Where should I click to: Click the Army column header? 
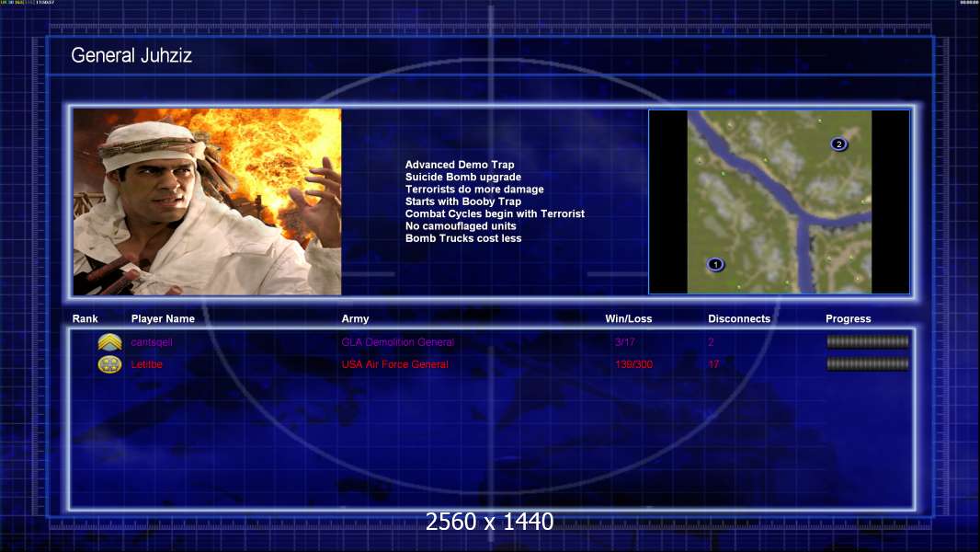(355, 319)
